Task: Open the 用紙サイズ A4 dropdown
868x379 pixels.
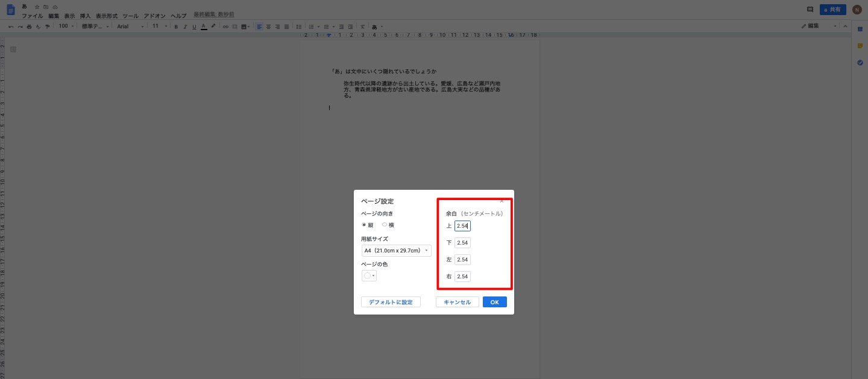Action: (x=396, y=250)
